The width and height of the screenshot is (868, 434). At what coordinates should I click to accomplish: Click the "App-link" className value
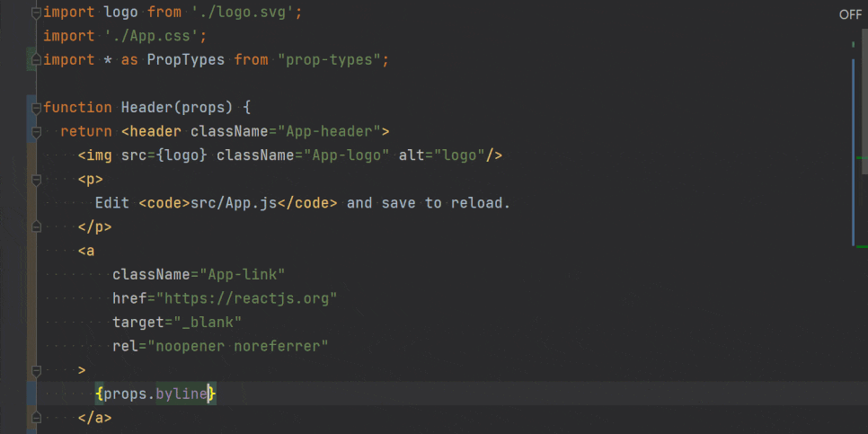(242, 274)
